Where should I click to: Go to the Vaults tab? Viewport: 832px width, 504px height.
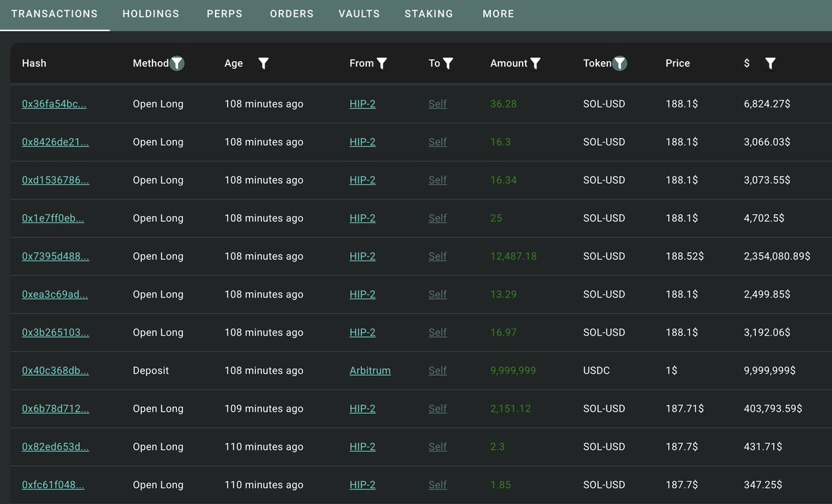click(359, 14)
